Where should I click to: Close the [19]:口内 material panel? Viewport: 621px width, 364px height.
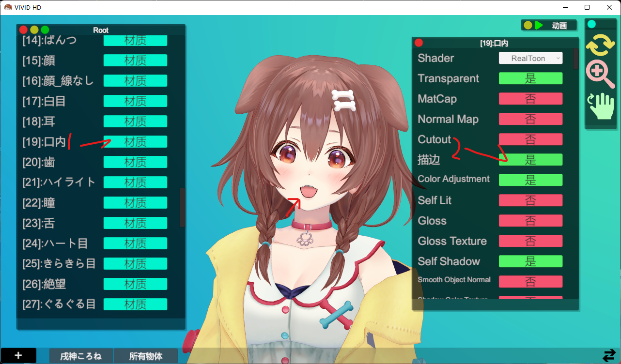419,43
